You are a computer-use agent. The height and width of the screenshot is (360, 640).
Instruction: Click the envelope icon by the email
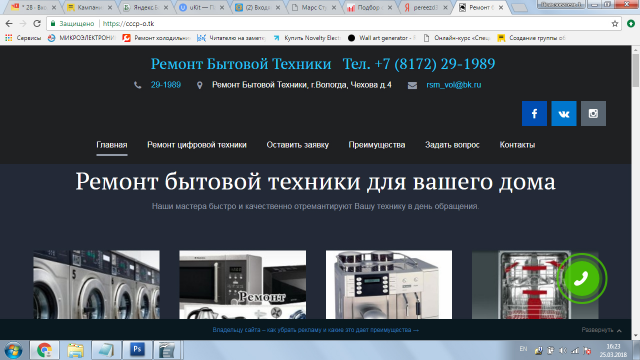pos(412,85)
